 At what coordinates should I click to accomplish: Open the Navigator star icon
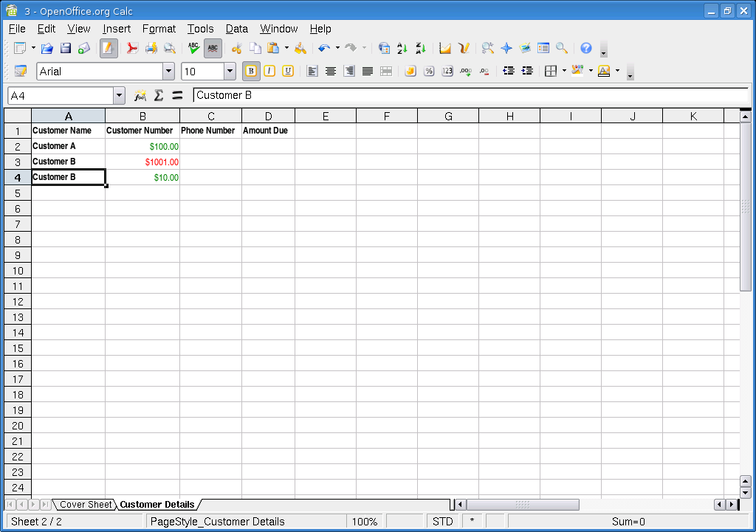506,49
